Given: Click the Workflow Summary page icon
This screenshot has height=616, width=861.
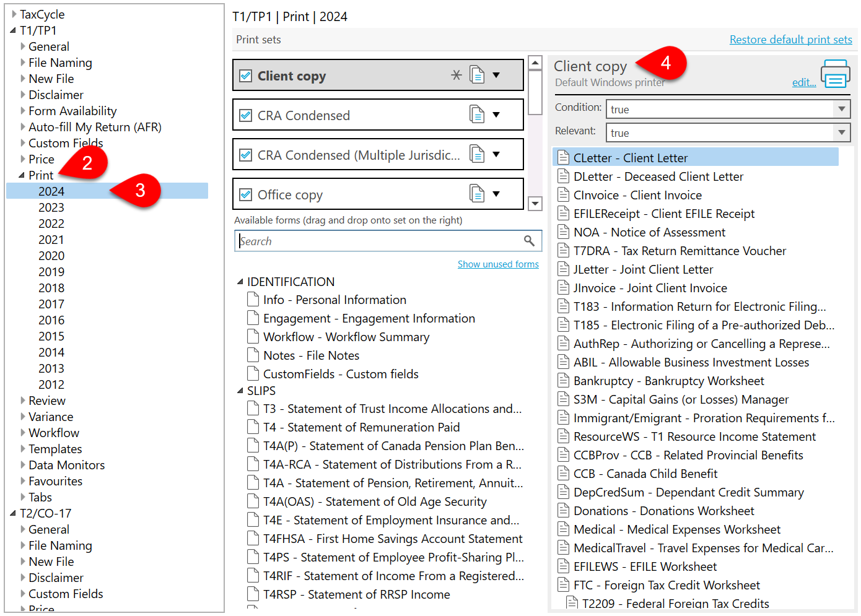Looking at the screenshot, I should tap(253, 337).
